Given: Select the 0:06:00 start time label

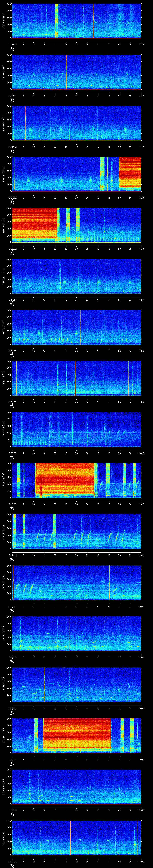Looking at the screenshot, I should click(12, 300).
